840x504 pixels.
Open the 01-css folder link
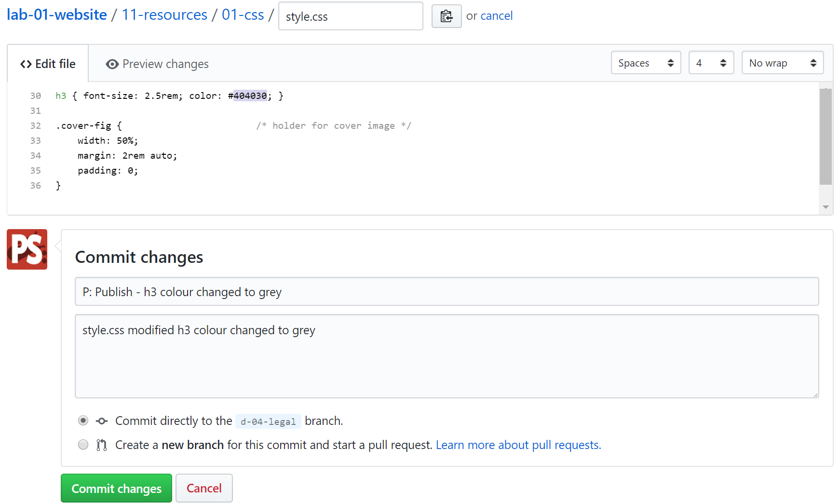coord(243,15)
